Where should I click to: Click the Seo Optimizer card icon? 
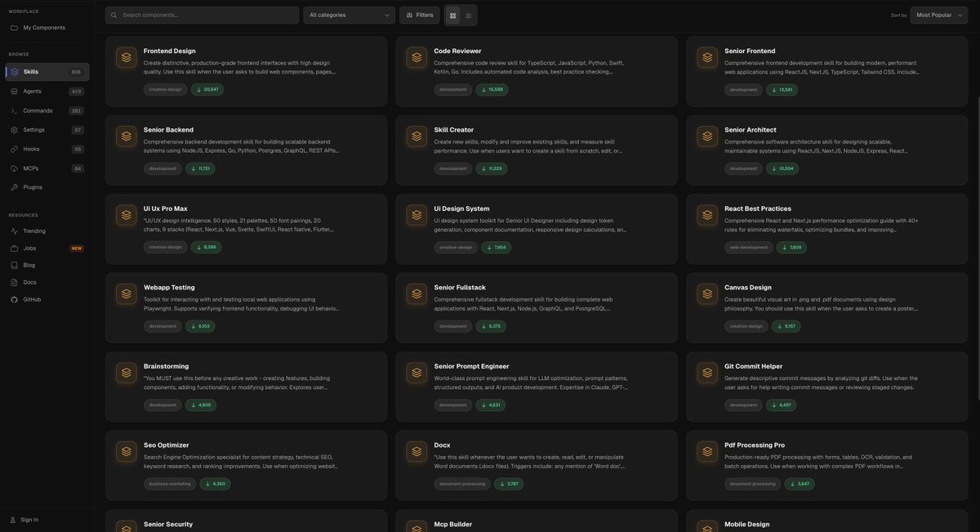[x=126, y=452]
